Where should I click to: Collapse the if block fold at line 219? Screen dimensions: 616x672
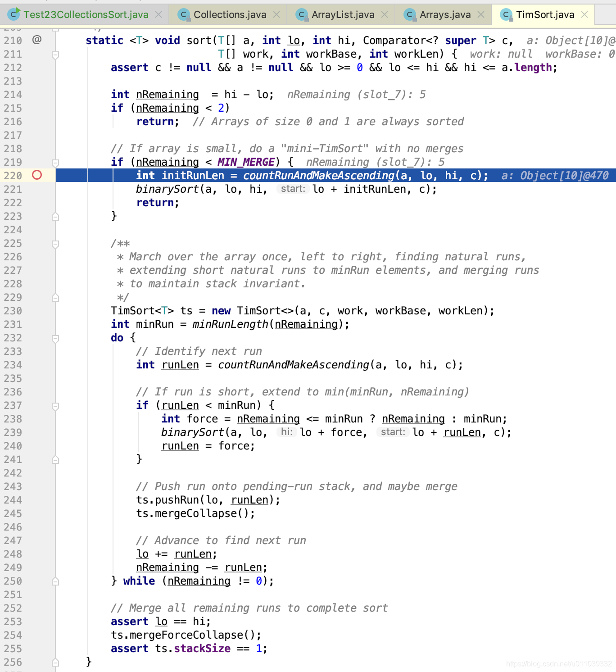55,162
